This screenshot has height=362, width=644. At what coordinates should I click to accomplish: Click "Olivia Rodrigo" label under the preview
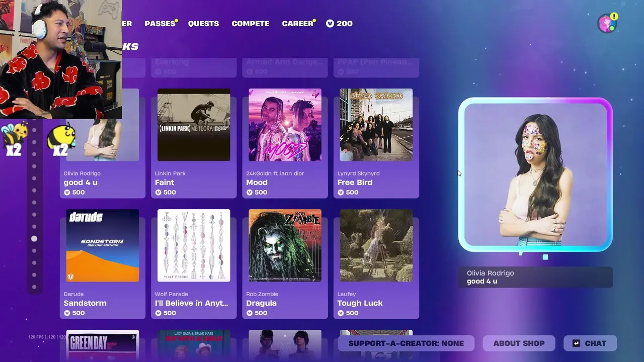[490, 273]
